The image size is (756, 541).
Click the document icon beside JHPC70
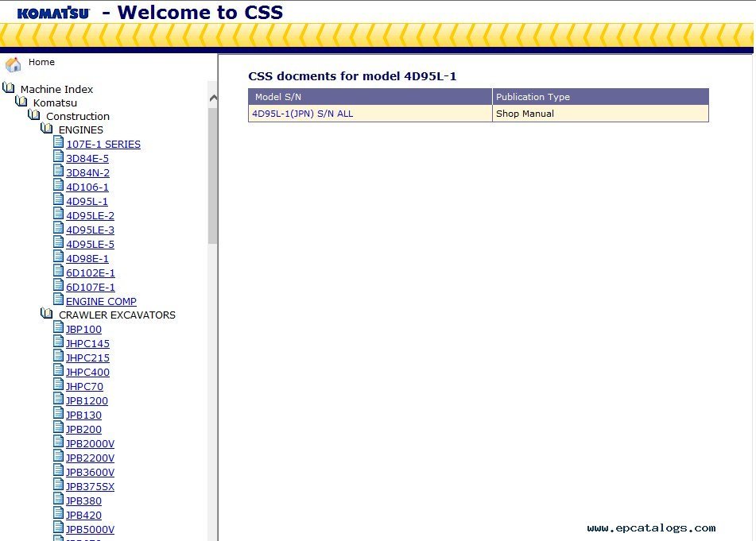[x=58, y=384]
